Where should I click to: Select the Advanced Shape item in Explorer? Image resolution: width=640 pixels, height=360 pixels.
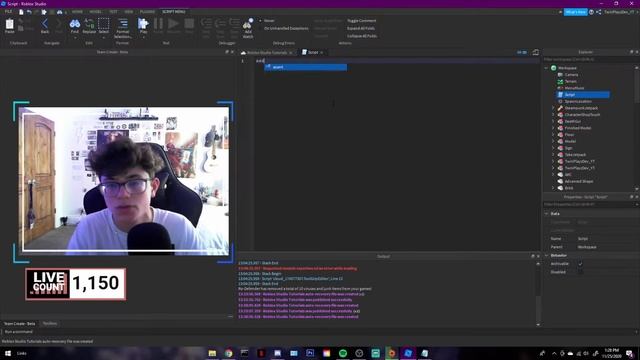578,181
